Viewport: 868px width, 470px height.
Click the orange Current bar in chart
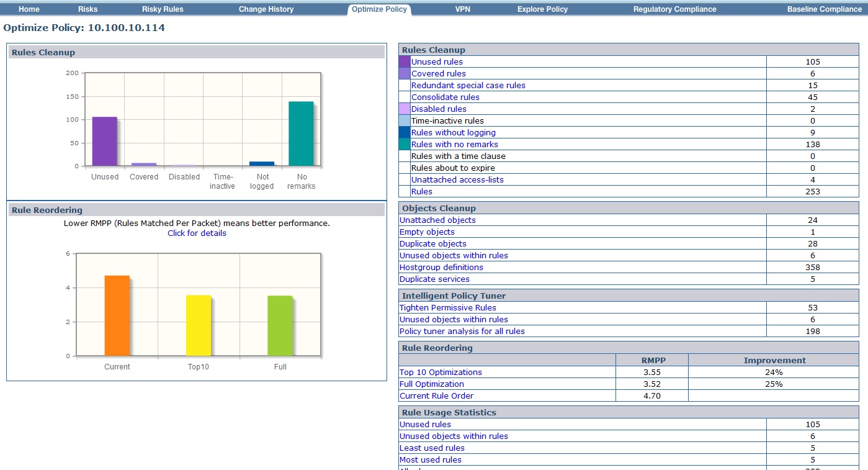117,315
